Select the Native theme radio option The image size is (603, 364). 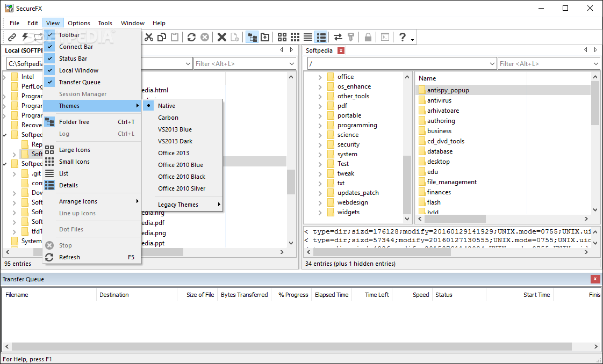coord(182,106)
